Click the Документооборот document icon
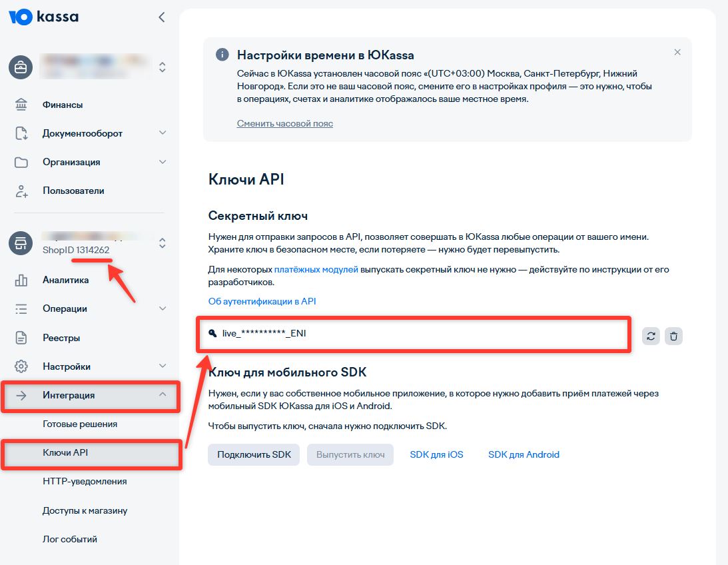The height and width of the screenshot is (565, 728). point(21,133)
